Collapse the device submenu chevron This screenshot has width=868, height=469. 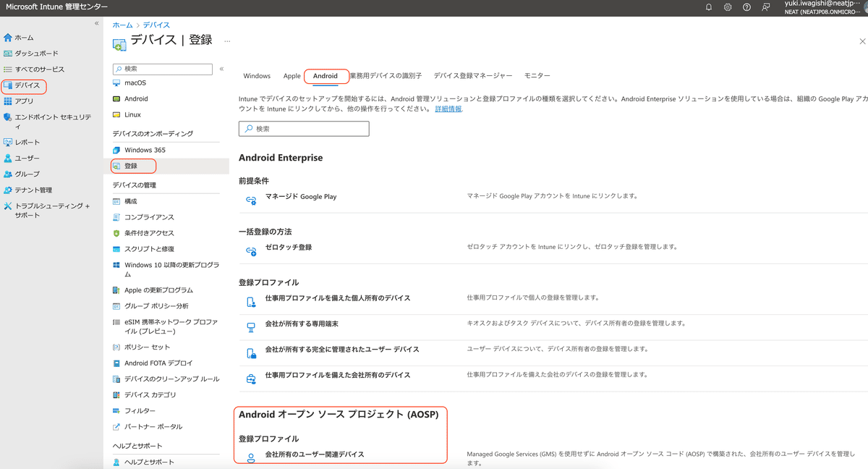[x=221, y=69]
